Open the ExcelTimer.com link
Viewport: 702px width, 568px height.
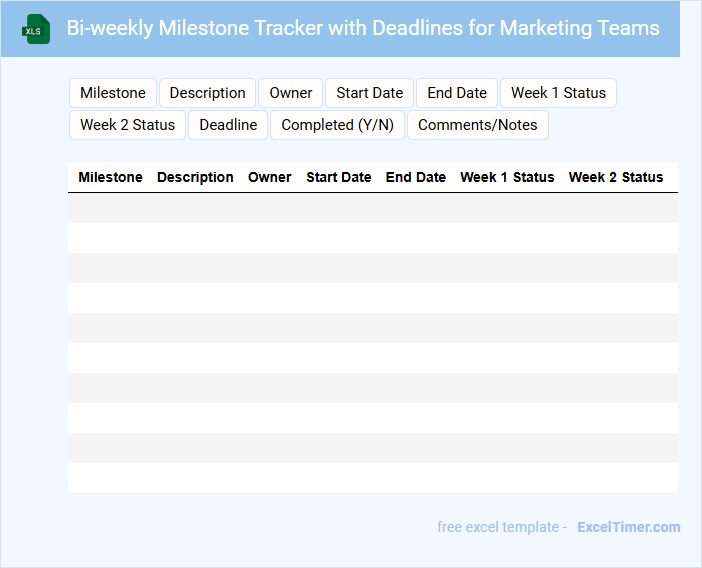[x=628, y=527]
